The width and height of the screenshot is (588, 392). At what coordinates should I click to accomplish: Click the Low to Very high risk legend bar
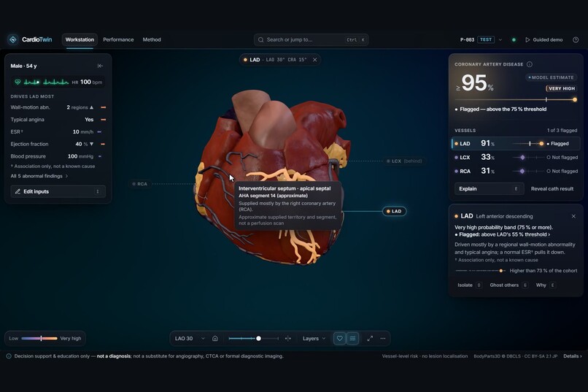click(x=39, y=339)
